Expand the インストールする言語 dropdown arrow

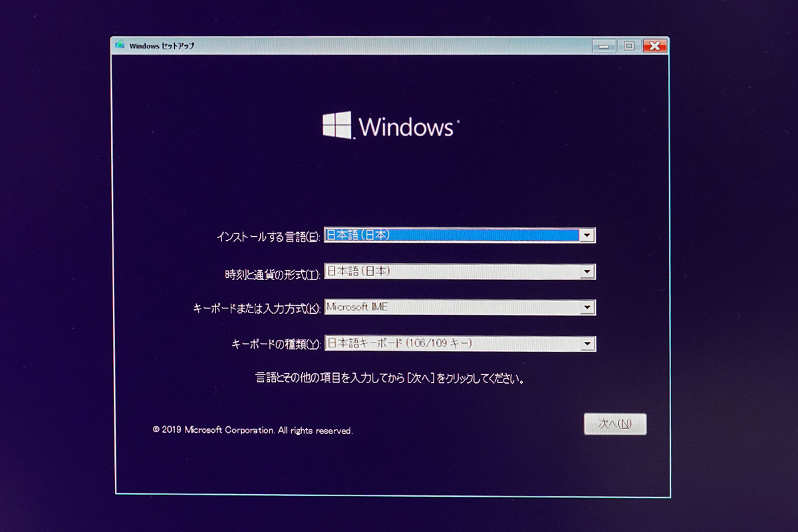coord(587,235)
